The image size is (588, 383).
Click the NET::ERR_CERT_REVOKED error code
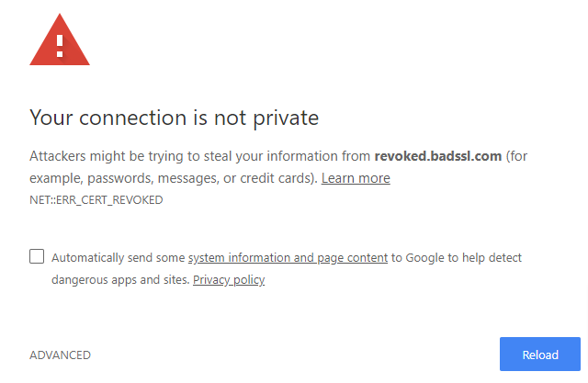[96, 200]
